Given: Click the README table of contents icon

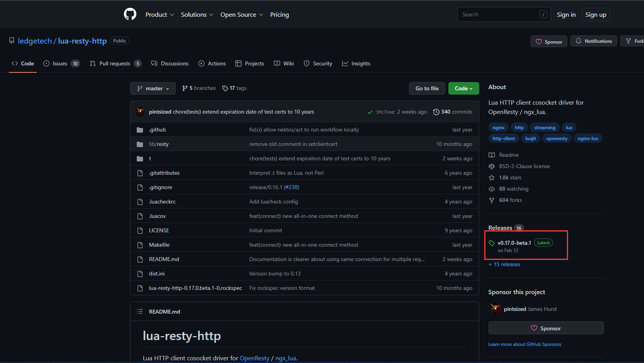Looking at the screenshot, I should coord(140,311).
